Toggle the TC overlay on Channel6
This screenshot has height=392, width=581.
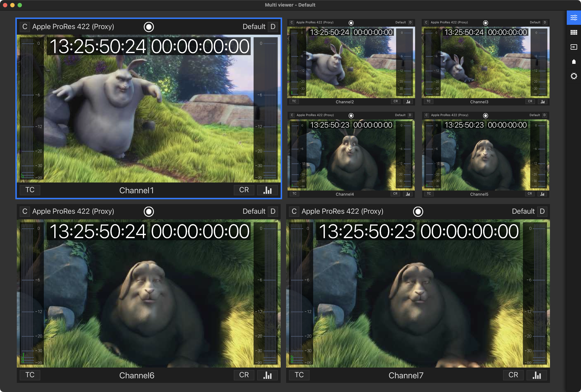coord(30,375)
